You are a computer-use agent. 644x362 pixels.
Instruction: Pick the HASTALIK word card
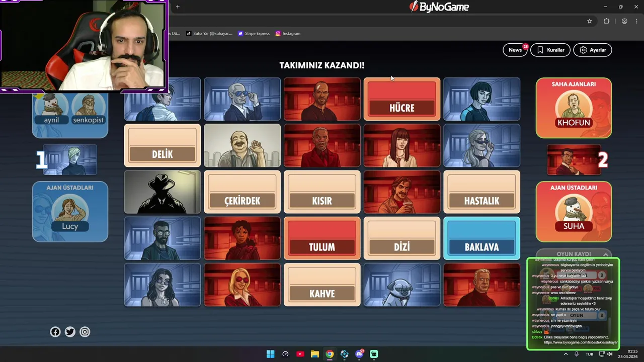point(481,192)
